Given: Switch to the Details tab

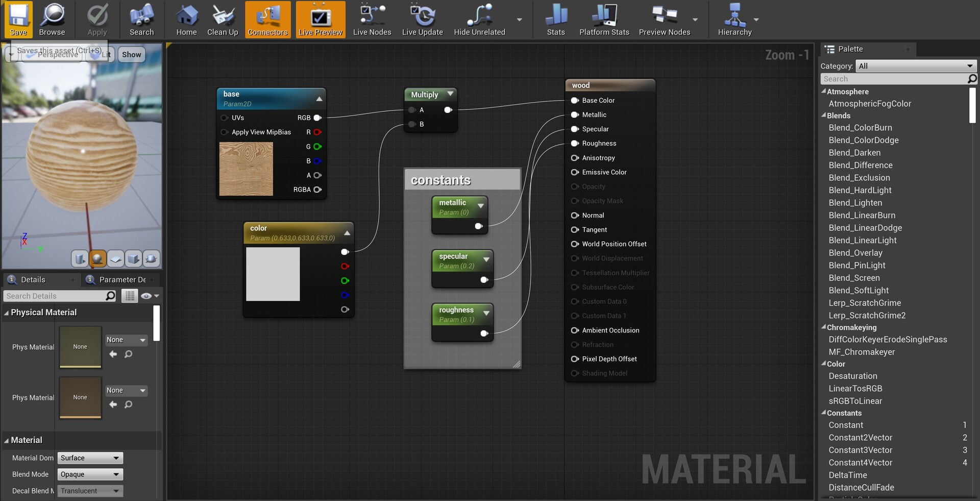Looking at the screenshot, I should tap(33, 279).
